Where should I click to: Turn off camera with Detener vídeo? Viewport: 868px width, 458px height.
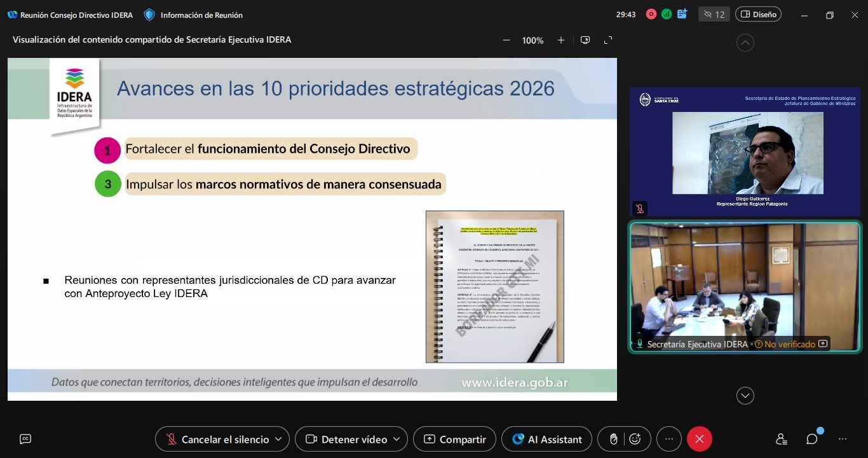pyautogui.click(x=348, y=439)
